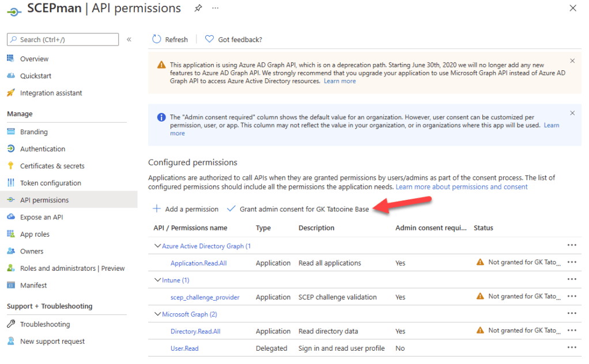Click the pin icon next to page title
This screenshot has height=364, width=589.
click(198, 8)
